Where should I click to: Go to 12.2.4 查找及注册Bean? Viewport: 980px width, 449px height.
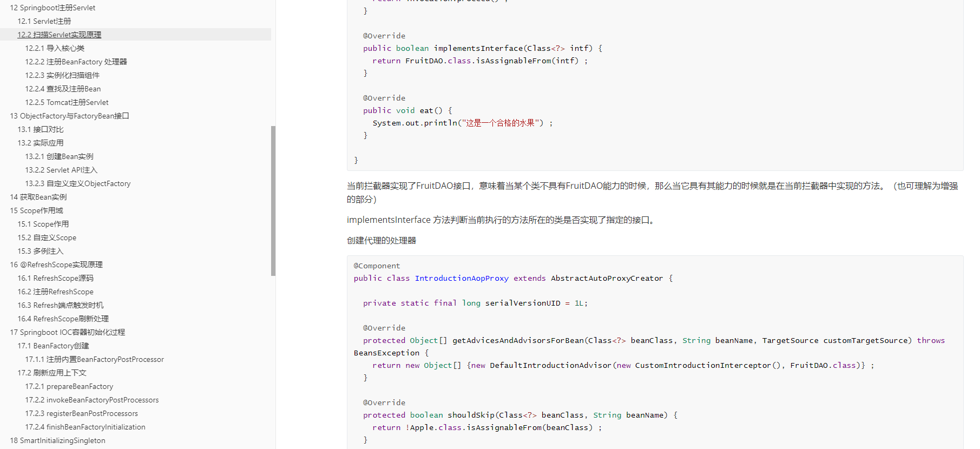[x=63, y=89]
